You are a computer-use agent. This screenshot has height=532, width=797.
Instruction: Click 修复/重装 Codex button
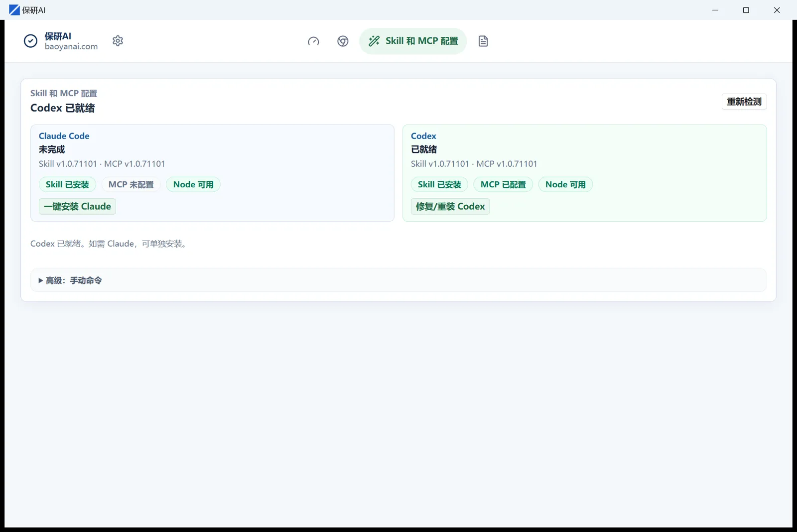(450, 206)
